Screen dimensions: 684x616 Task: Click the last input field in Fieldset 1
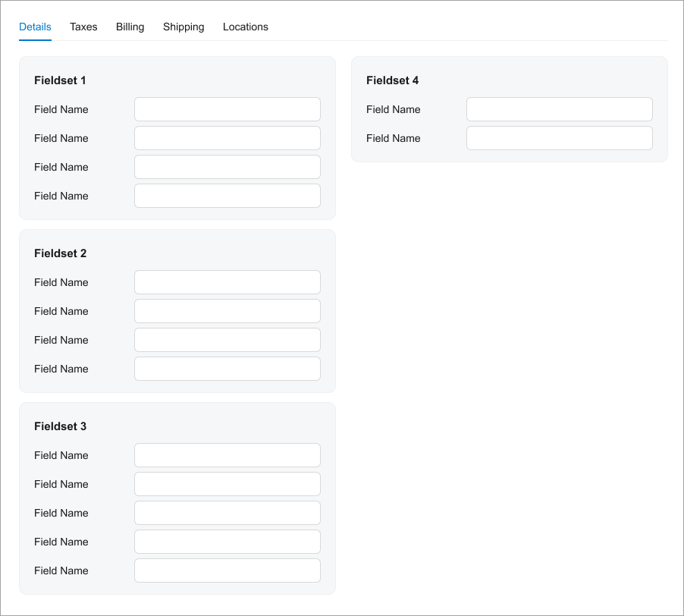pos(227,196)
